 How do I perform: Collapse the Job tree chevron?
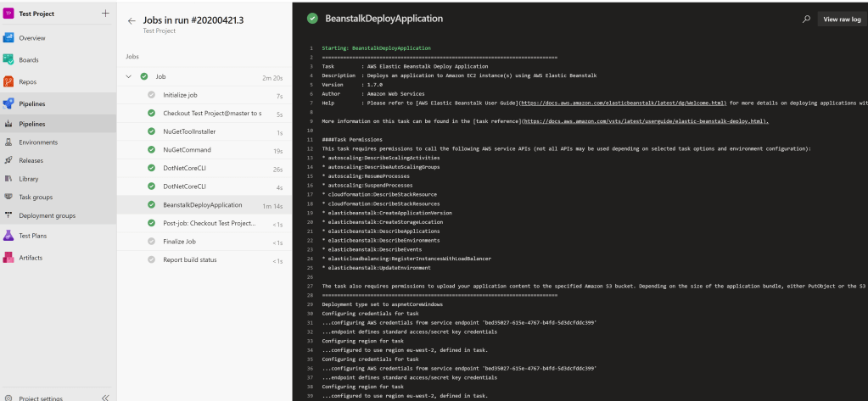point(129,77)
